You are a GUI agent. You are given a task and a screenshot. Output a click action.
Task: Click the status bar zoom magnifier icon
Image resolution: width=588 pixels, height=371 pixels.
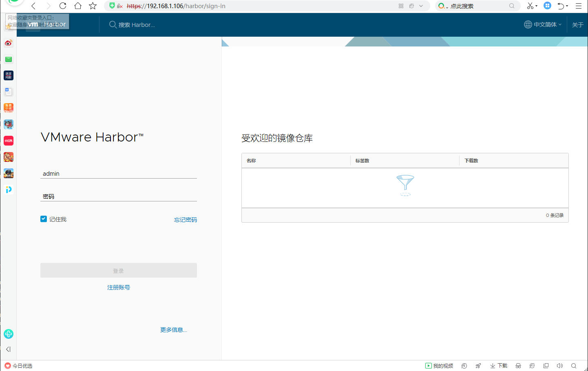[574, 366]
